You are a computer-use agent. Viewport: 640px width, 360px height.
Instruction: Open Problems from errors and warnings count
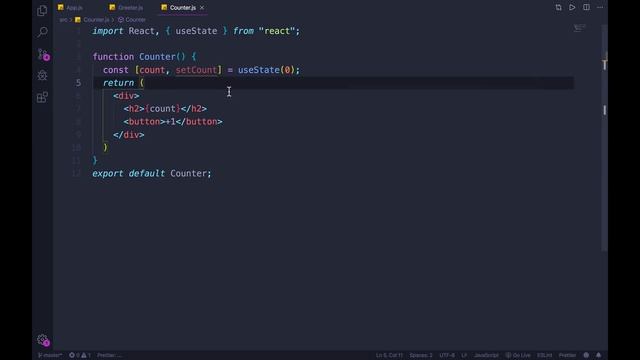(x=80, y=355)
